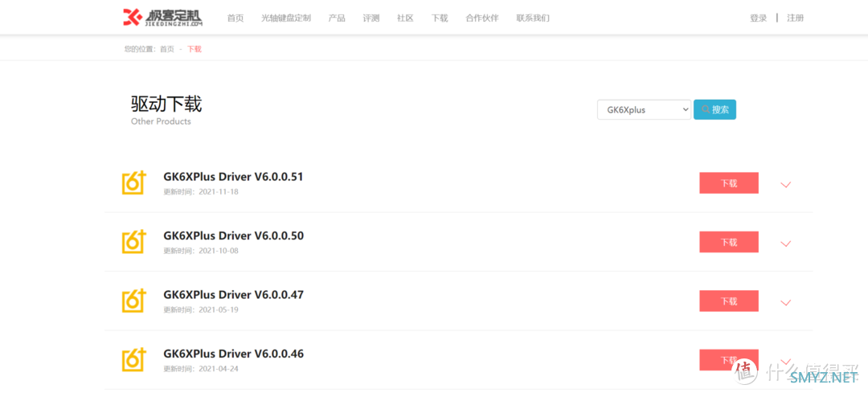The width and height of the screenshot is (868, 393).
Task: Expand details chevron for V6.0.0.50
Action: (785, 244)
